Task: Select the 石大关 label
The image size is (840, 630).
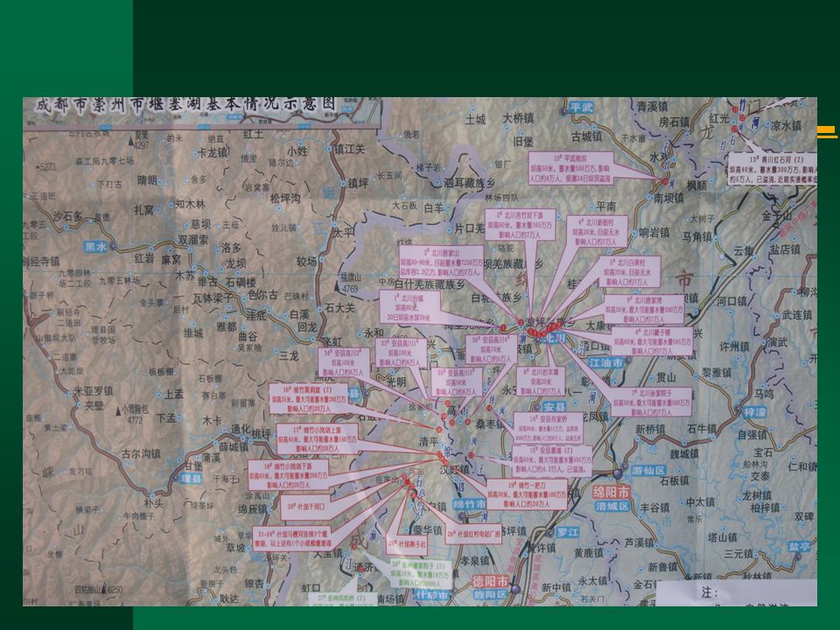Action: (x=340, y=307)
